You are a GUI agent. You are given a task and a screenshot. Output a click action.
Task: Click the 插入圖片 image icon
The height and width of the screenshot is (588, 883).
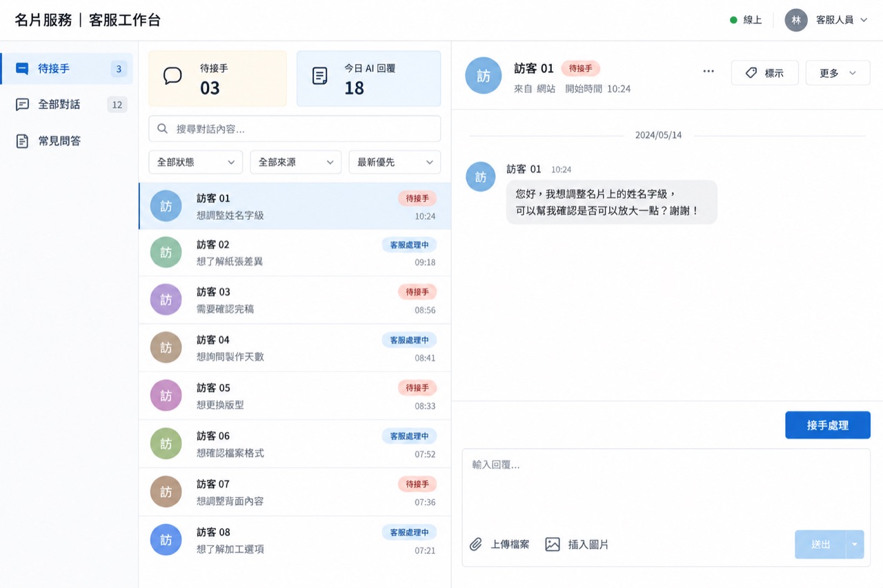553,545
